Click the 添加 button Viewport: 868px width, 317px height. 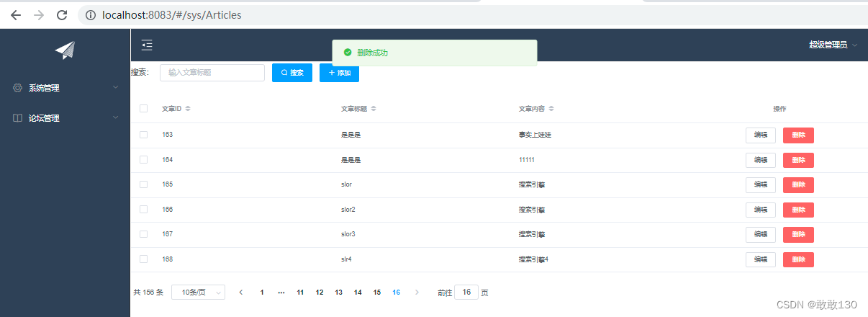pyautogui.click(x=339, y=73)
